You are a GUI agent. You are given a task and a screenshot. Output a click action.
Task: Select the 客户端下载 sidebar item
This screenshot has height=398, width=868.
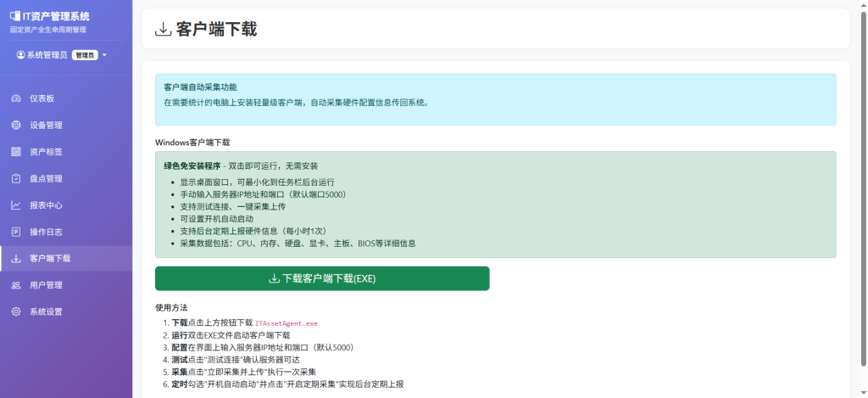pyautogui.click(x=66, y=258)
